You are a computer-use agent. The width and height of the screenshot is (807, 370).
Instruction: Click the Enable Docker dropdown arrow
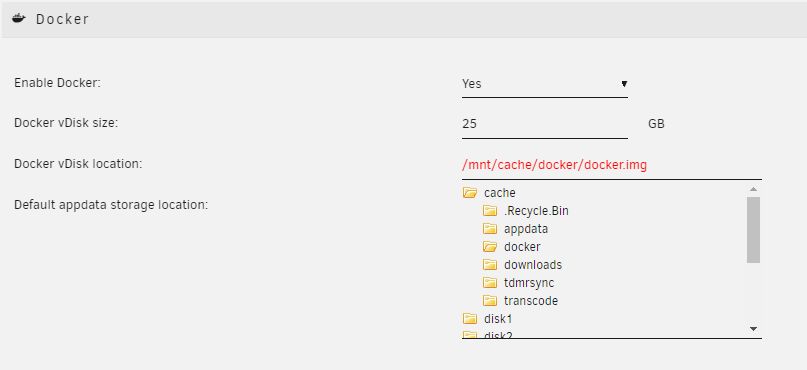click(x=624, y=84)
